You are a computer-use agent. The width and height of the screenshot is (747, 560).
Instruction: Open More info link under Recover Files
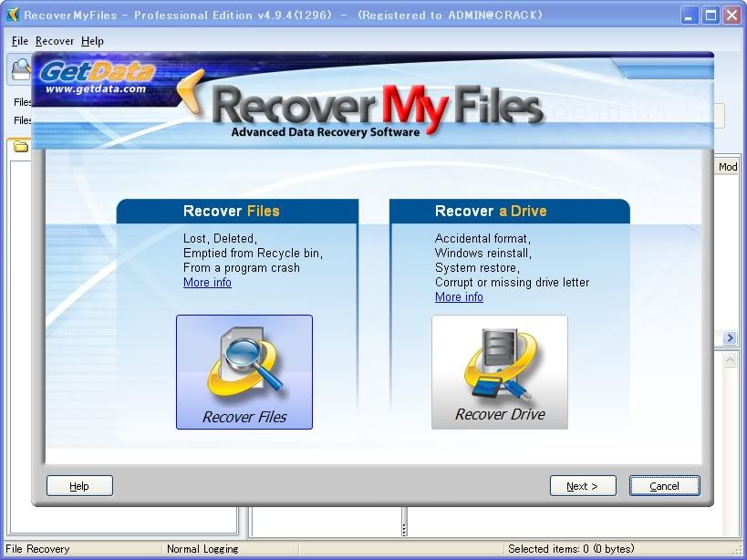[207, 283]
